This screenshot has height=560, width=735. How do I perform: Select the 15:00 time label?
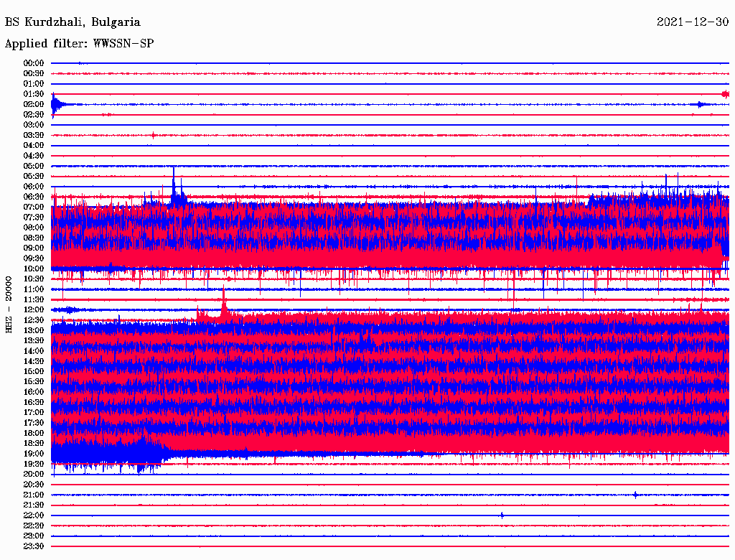coord(34,371)
